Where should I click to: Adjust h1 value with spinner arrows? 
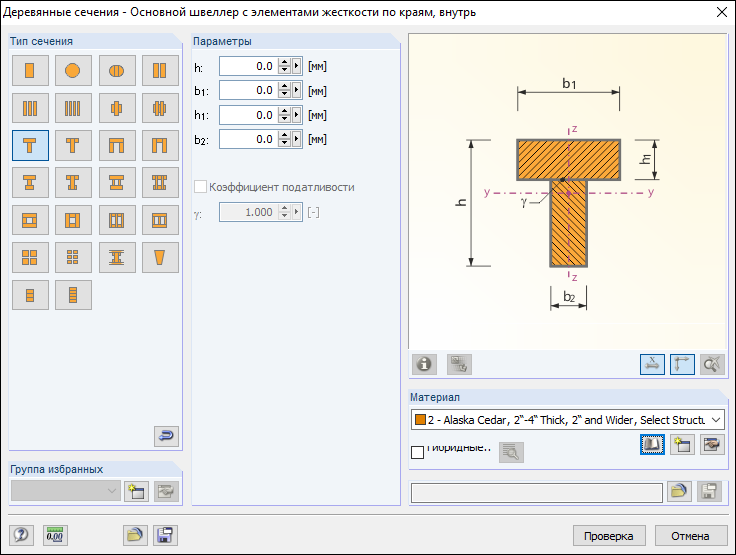pos(284,115)
